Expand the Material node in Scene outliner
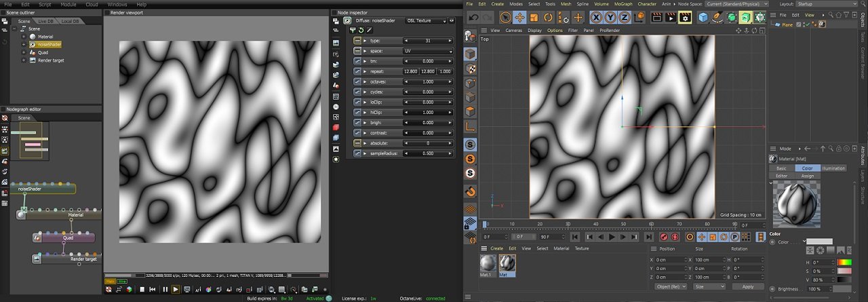Image resolution: width=868 pixels, height=302 pixels. coord(24,37)
